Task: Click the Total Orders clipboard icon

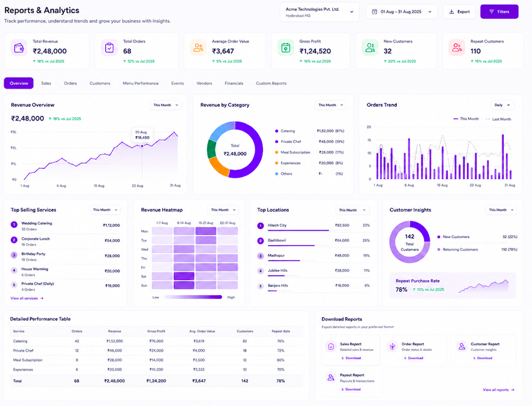Action: click(110, 48)
